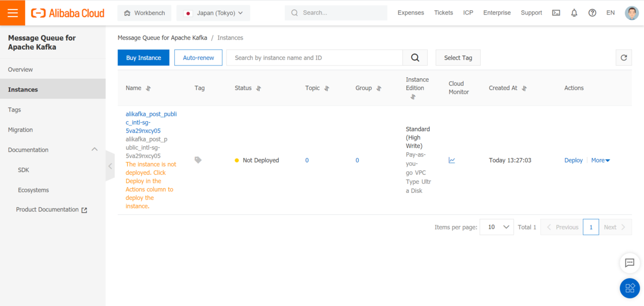Click the magnifier search button for instances
Viewport: 644px width, 306px height.
click(x=415, y=58)
